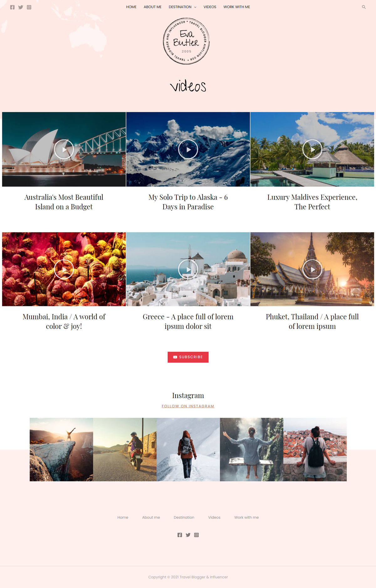Open the Greece video title link
Image resolution: width=376 pixels, height=588 pixels.
(188, 322)
